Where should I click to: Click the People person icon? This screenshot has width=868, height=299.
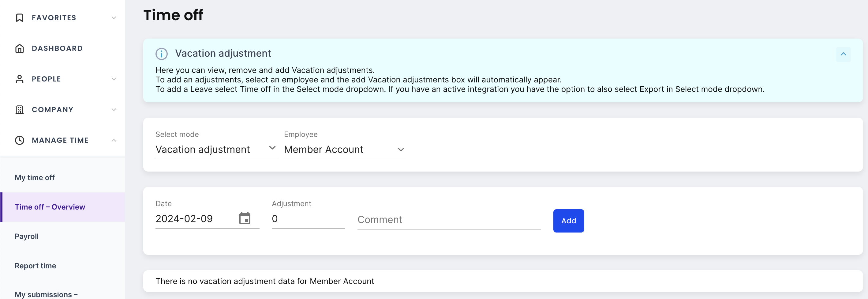point(20,79)
